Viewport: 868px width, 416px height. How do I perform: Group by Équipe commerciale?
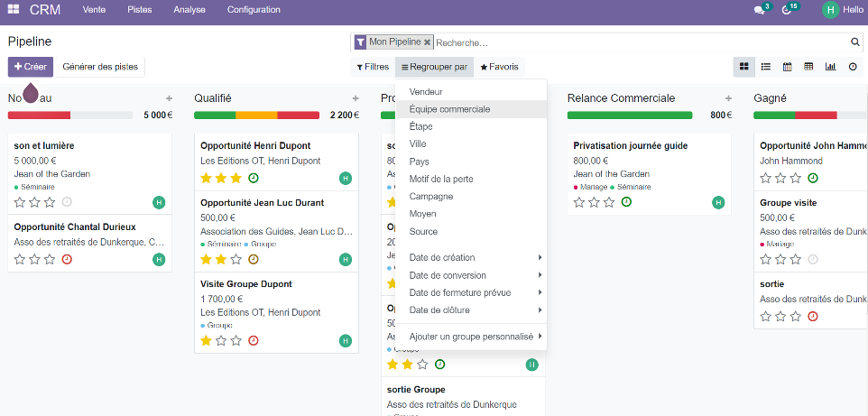click(x=471, y=109)
